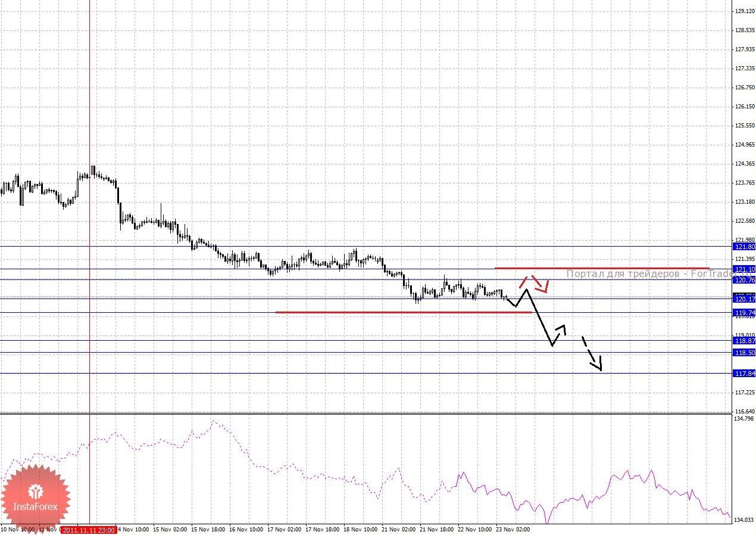This screenshot has height=535, width=756.
Task: Click the 117.84 price level label
Action: [x=745, y=374]
